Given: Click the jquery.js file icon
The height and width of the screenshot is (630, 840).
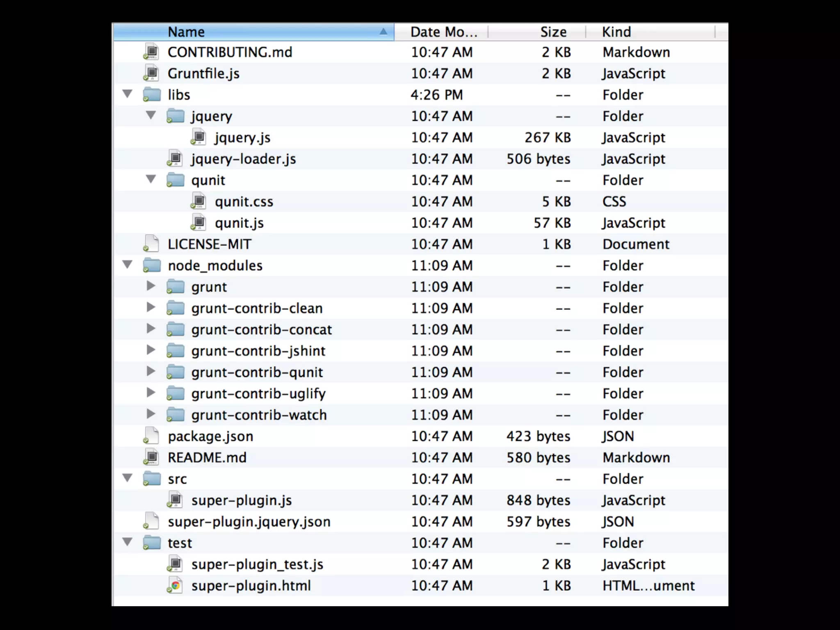Looking at the screenshot, I should point(199,137).
